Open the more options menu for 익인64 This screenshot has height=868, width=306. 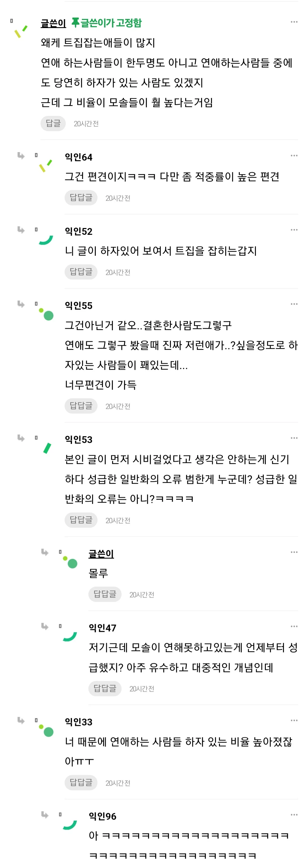pos(294,155)
